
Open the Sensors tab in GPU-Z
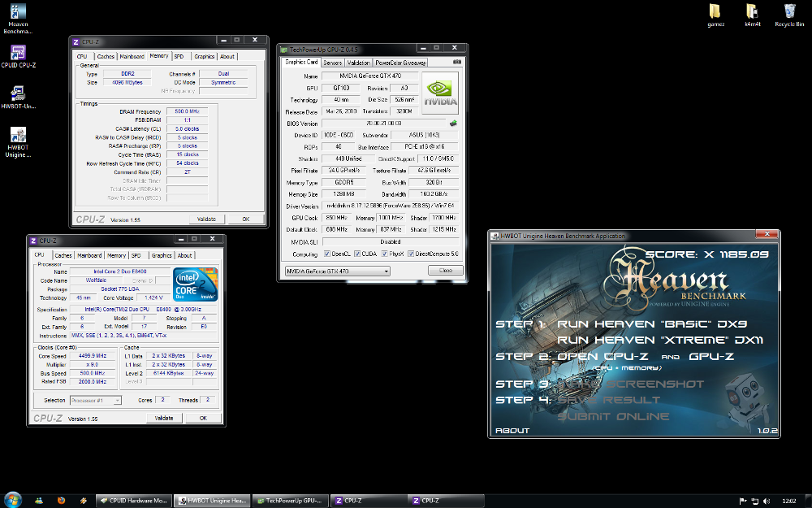point(332,63)
